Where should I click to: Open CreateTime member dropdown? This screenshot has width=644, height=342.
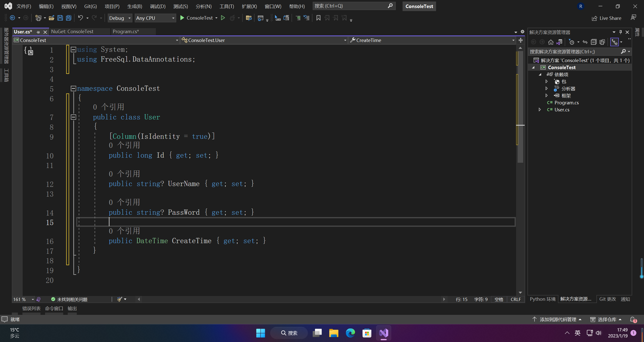pos(432,40)
